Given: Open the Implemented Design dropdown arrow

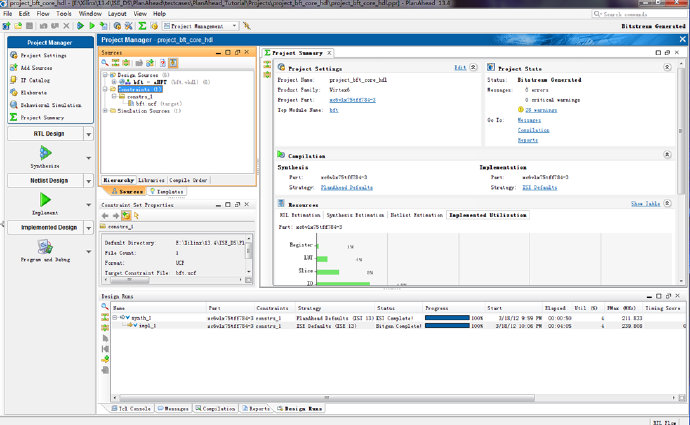Looking at the screenshot, I should 88,227.
